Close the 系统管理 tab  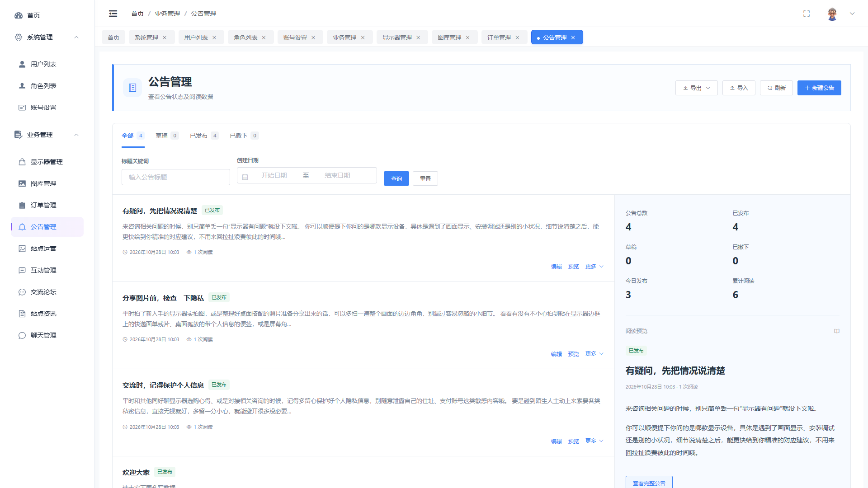[165, 38]
